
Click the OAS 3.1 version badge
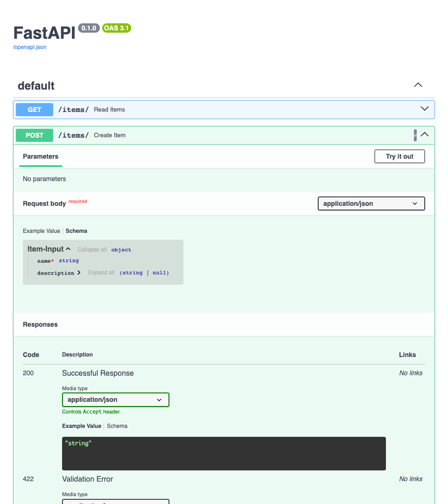pos(117,28)
